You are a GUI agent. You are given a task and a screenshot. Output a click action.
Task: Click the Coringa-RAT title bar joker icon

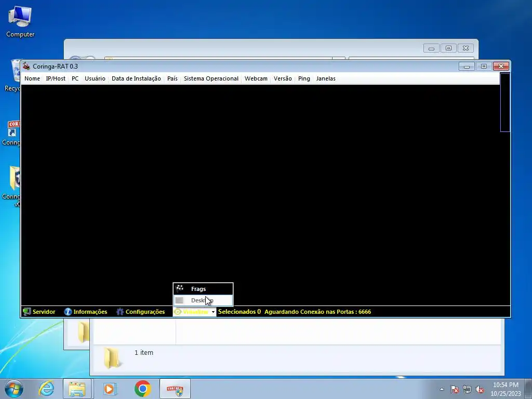pyautogui.click(x=26, y=66)
